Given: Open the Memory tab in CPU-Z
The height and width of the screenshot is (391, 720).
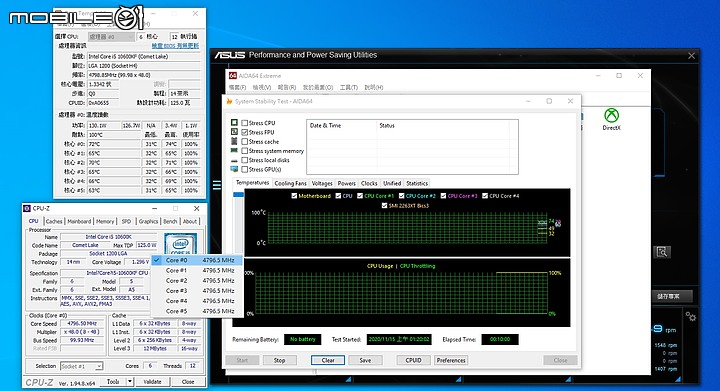Looking at the screenshot, I should [105, 221].
